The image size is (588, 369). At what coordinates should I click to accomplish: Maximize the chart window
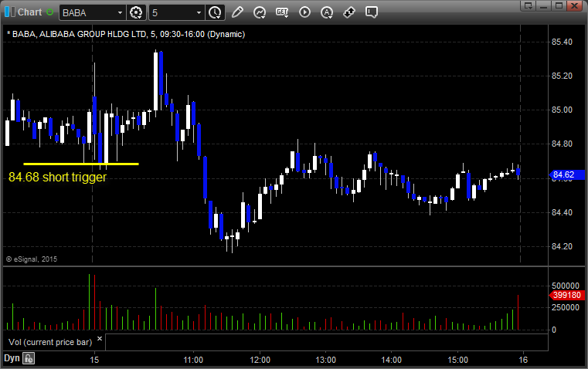(x=559, y=5)
